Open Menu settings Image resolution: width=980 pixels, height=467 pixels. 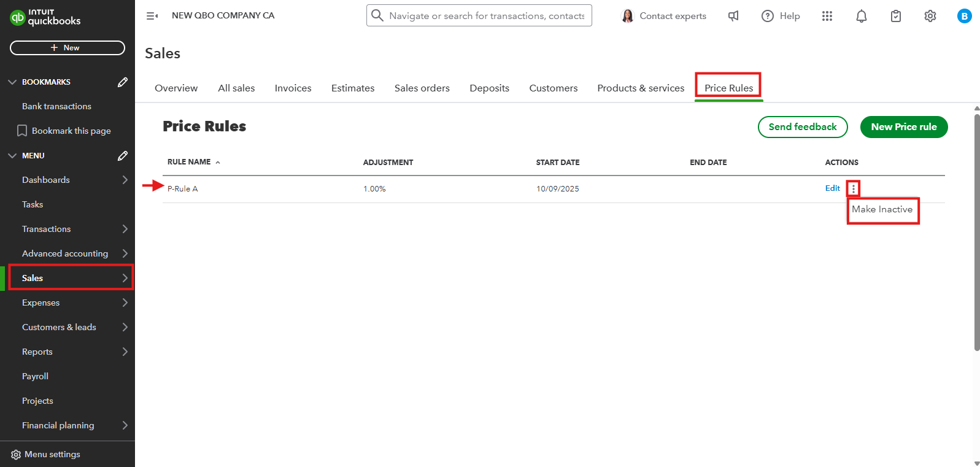point(52,455)
